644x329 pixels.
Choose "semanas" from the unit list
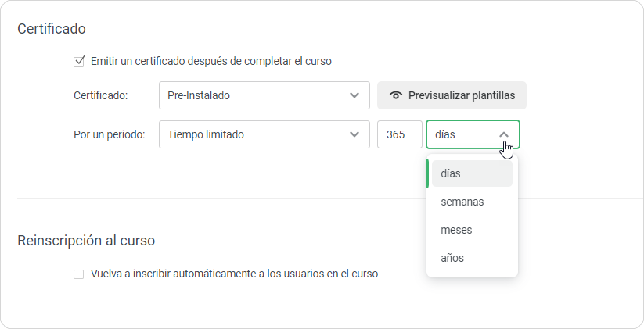(x=462, y=202)
